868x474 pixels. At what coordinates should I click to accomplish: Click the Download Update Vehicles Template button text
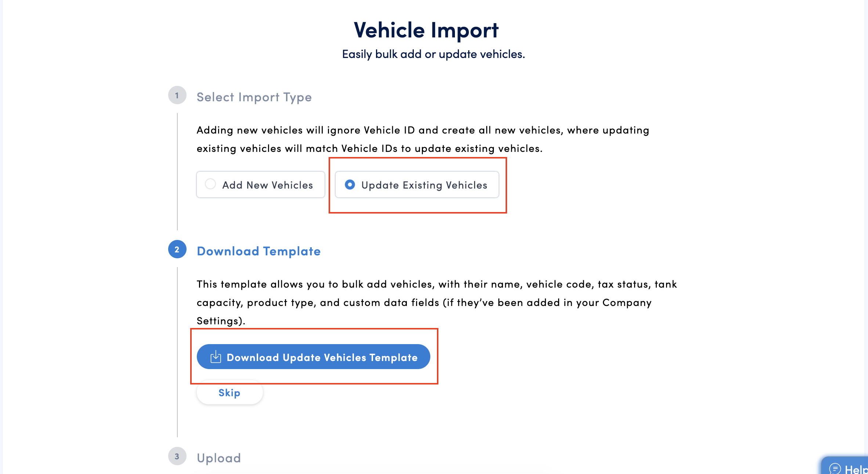pos(322,357)
